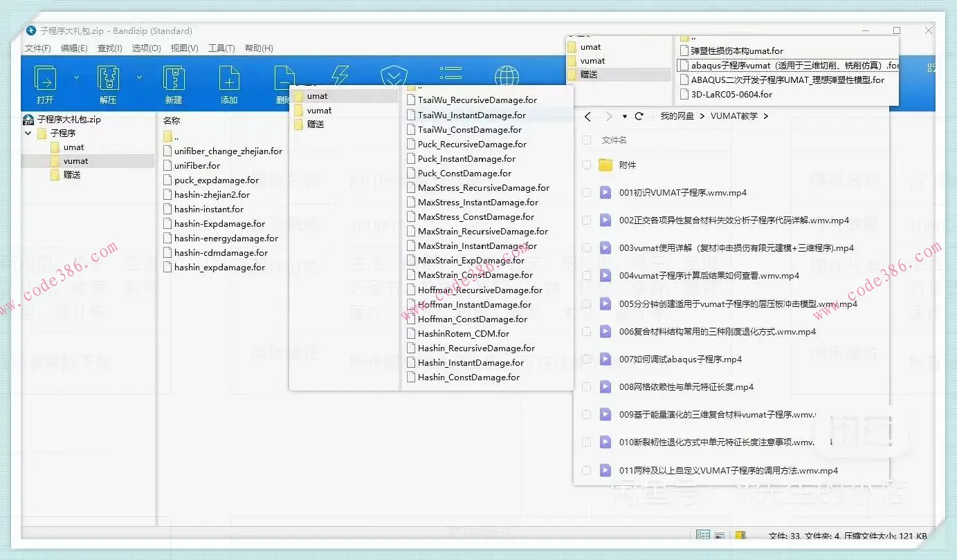Click the 文件名 column header
This screenshot has height=560, width=957.
click(x=614, y=140)
